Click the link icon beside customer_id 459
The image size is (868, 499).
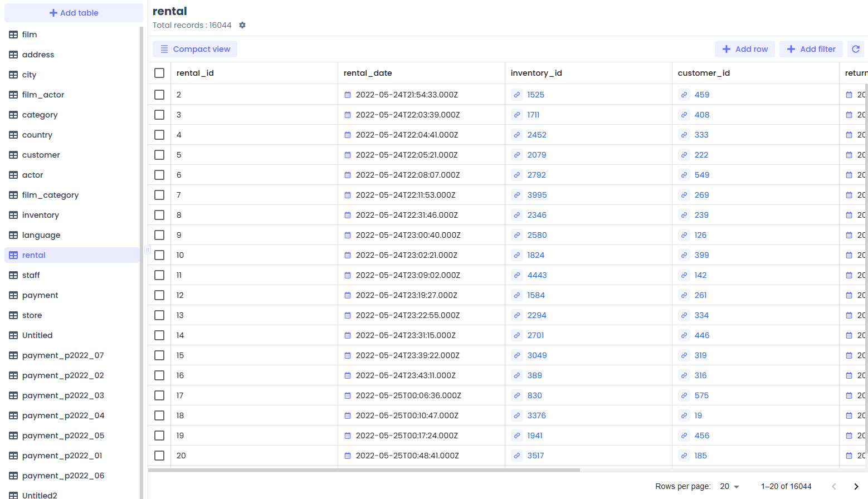(x=684, y=95)
